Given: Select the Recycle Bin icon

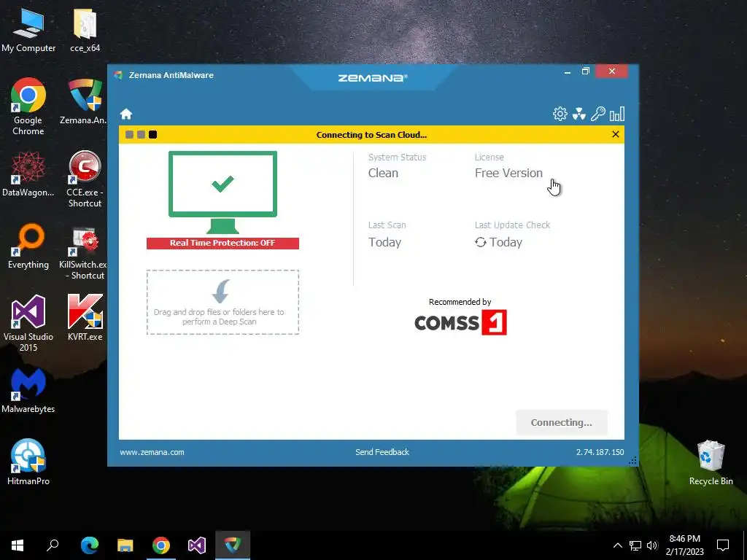Looking at the screenshot, I should point(711,462).
